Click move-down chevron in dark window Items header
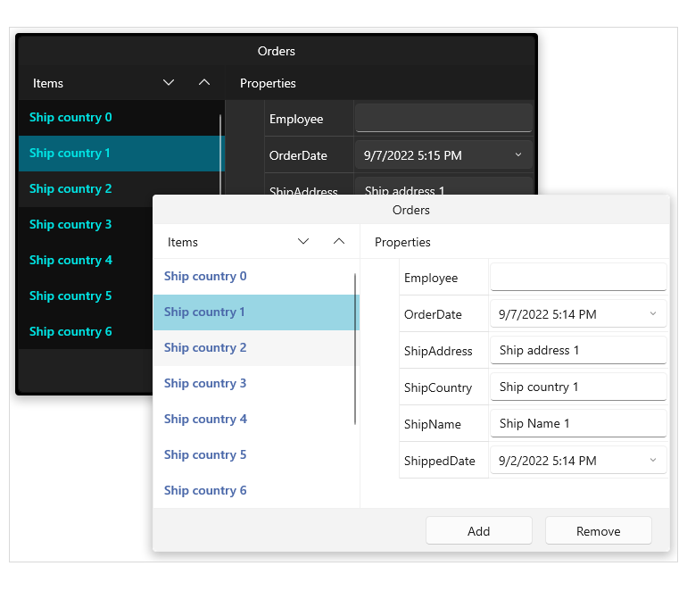Image resolution: width=687 pixels, height=616 pixels. point(169,82)
